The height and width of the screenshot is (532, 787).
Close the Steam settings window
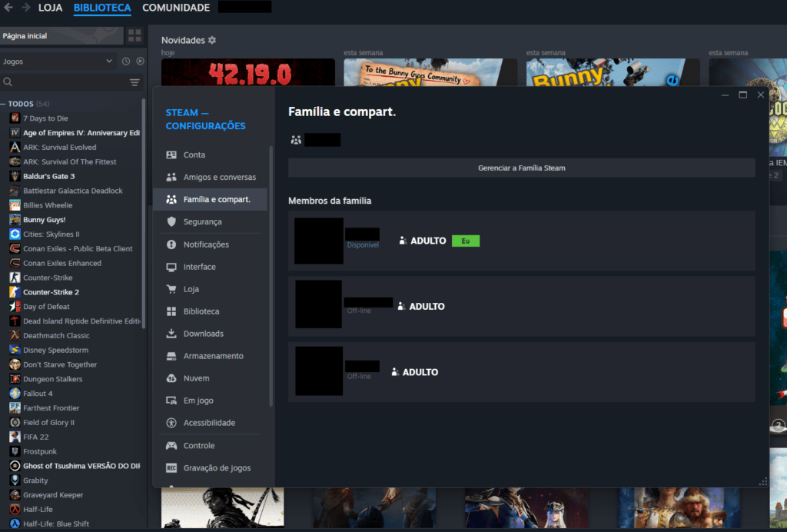761,95
